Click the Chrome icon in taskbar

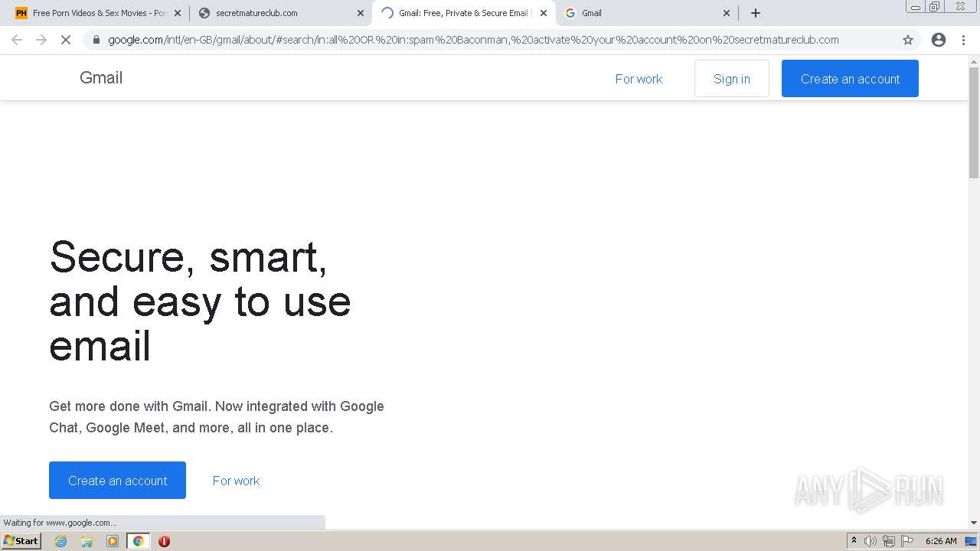pos(139,541)
